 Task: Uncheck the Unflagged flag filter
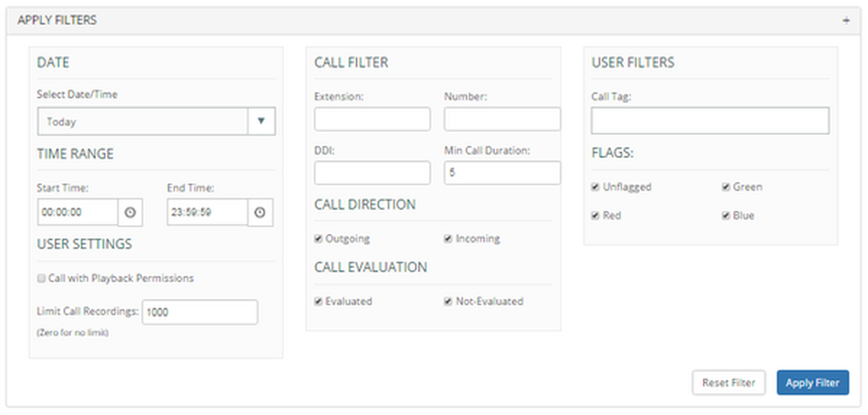[595, 187]
